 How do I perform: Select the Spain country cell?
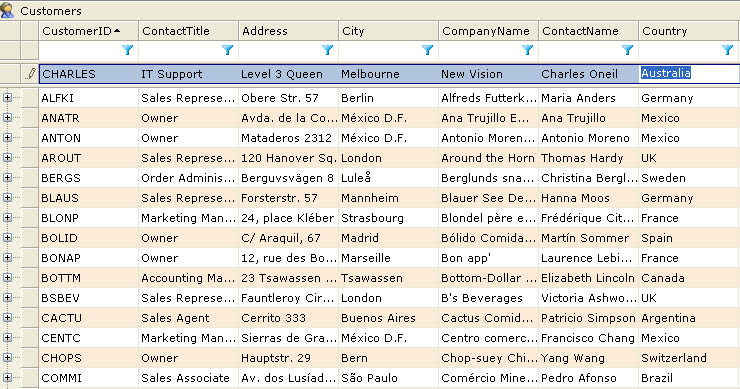coord(689,237)
